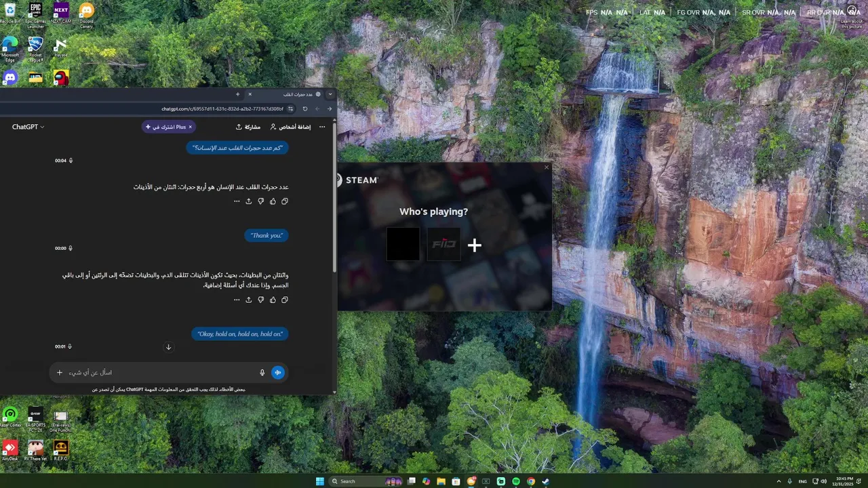Viewport: 868px width, 488px height.
Task: Open a new browser tab
Action: tap(237, 94)
